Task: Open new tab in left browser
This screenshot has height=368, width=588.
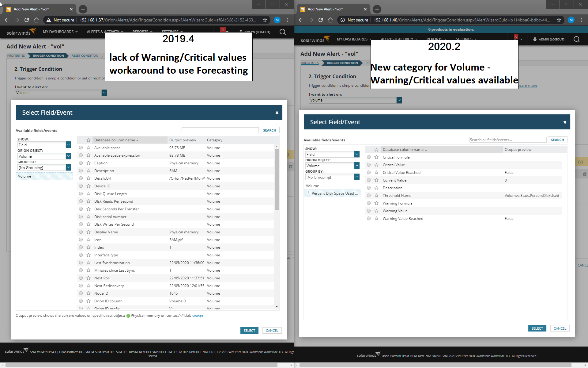Action: point(83,9)
